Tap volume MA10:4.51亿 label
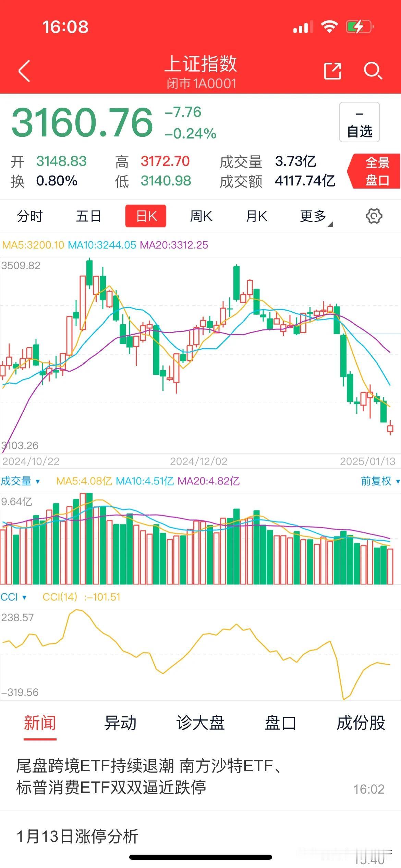The height and width of the screenshot is (868, 401). [x=145, y=481]
